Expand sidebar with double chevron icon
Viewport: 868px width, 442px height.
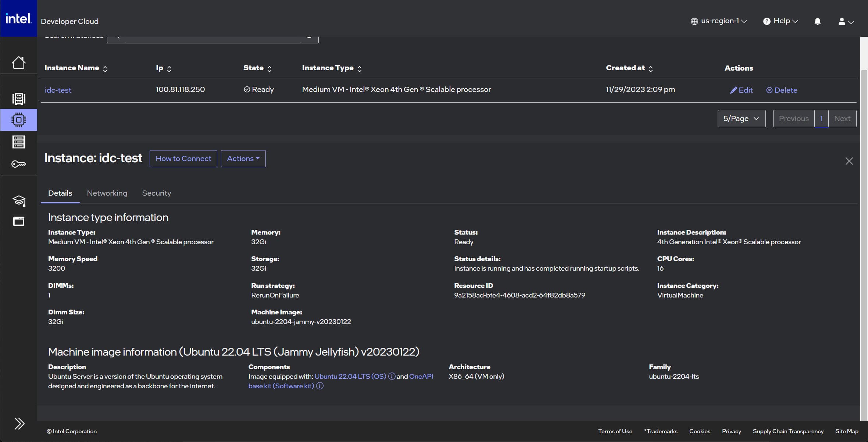[x=19, y=424]
